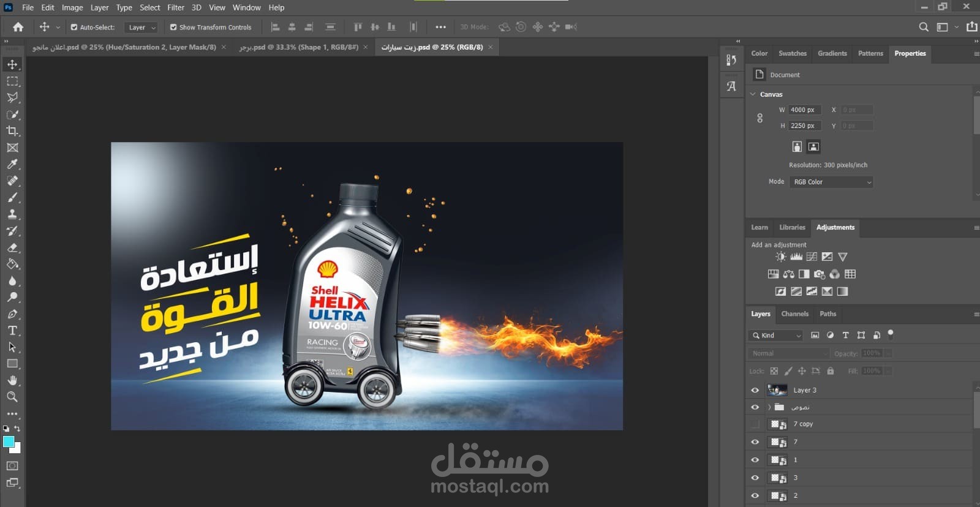Select the Crop tool

tap(12, 131)
